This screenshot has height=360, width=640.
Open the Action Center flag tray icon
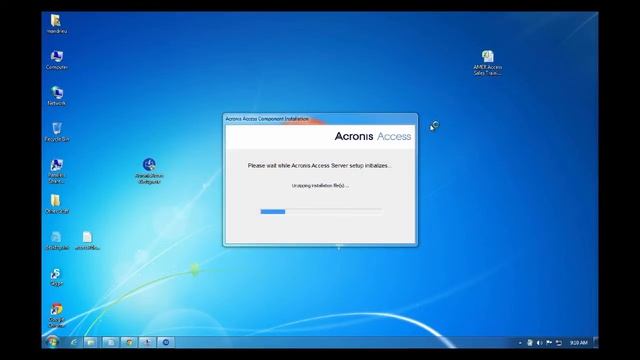549,343
